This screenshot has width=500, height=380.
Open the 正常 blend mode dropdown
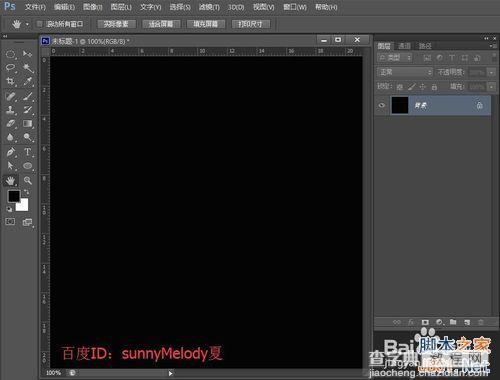click(x=405, y=72)
